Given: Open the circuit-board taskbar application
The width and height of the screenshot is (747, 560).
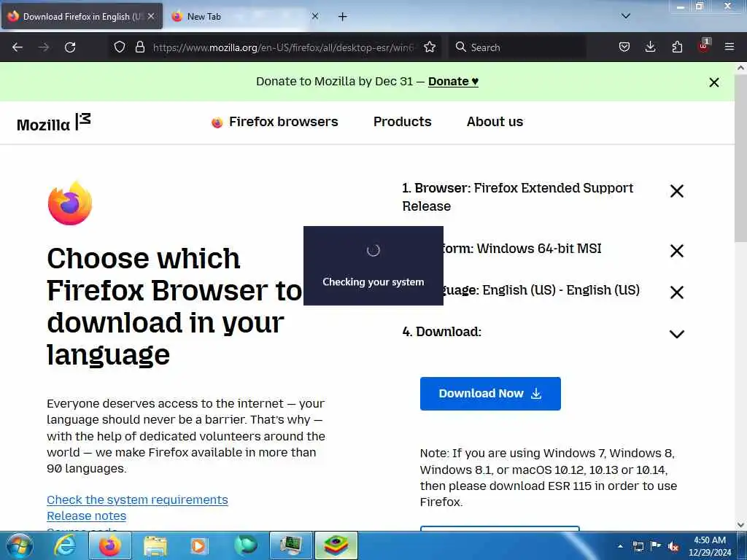Looking at the screenshot, I should [x=290, y=545].
